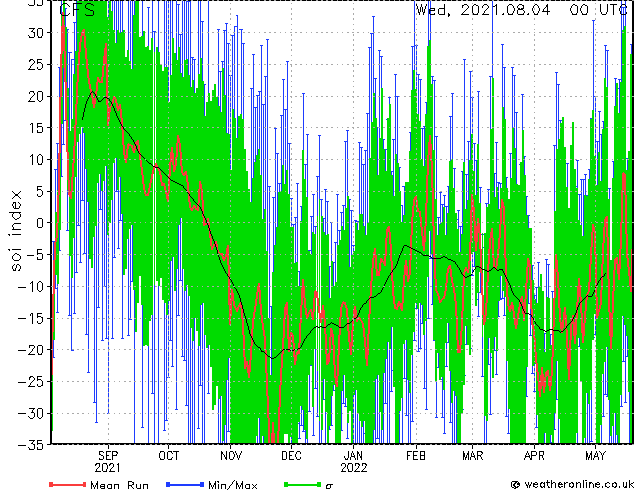The height and width of the screenshot is (490, 634).
Task: Click the 'Min/Max' legend label
Action: tap(233, 485)
